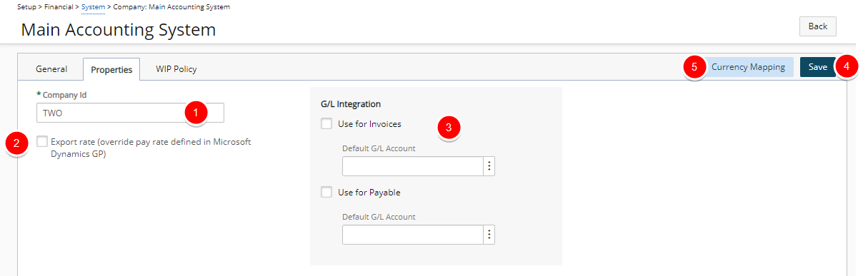Focus the Company Id input field

tap(130, 113)
